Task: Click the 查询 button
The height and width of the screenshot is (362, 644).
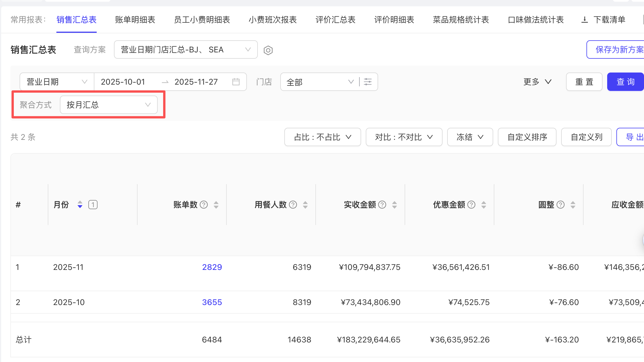Action: pos(625,82)
